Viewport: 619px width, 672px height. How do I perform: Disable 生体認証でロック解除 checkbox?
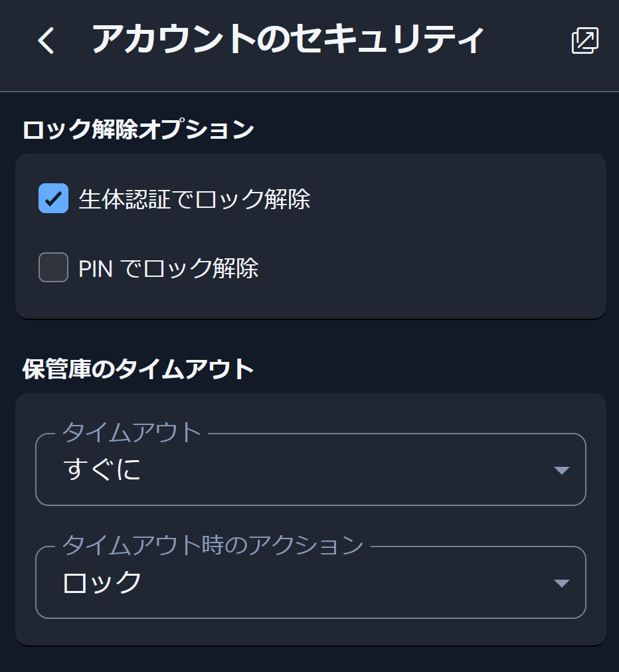(54, 199)
